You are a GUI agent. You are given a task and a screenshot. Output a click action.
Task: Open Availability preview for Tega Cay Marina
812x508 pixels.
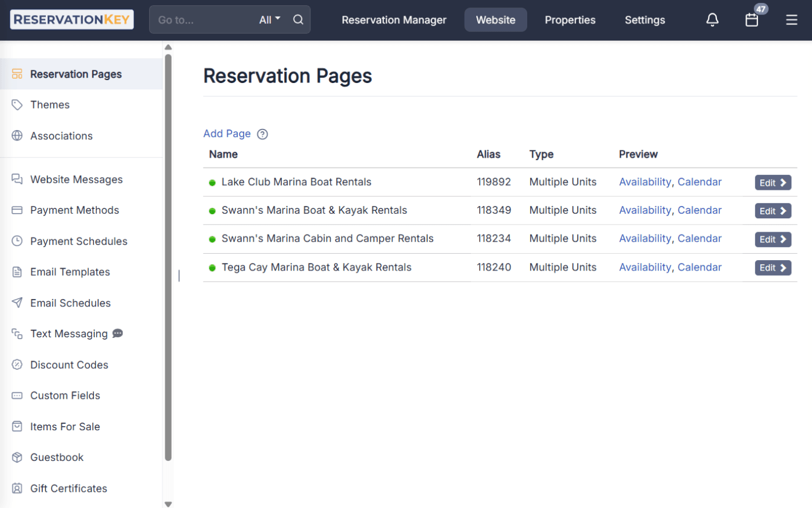tap(645, 267)
